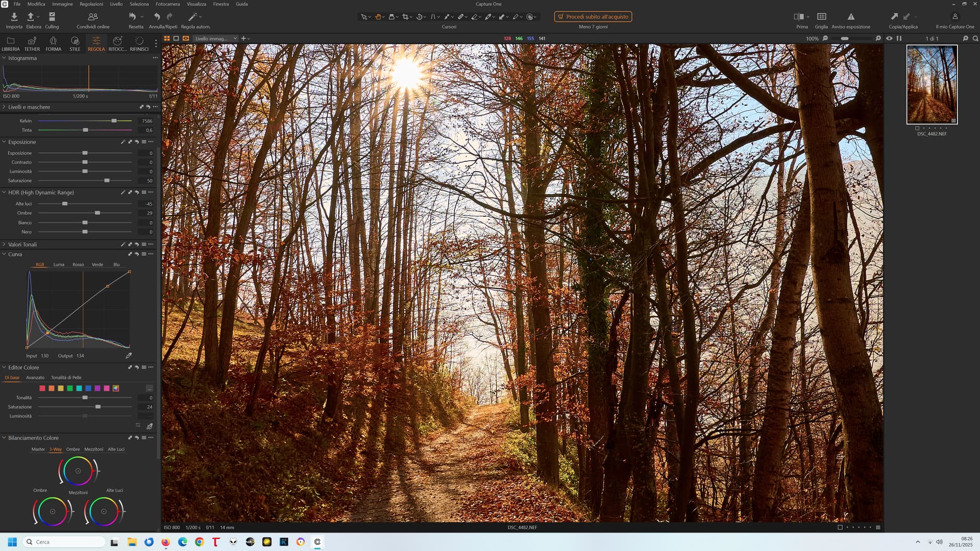Click the Resetta adjustments icon

(x=133, y=17)
